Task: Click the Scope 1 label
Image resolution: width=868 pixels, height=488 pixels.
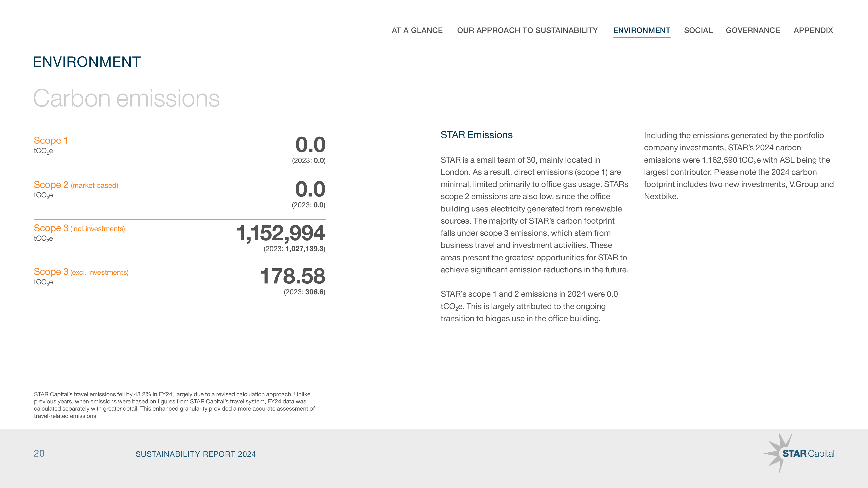Action: coord(51,141)
